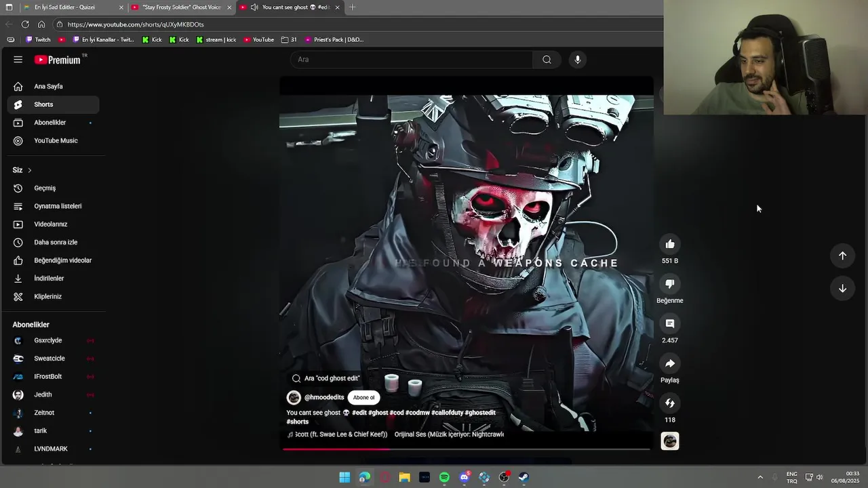
Task: Open the Gsxrclyde subscription channel
Action: (x=54, y=341)
